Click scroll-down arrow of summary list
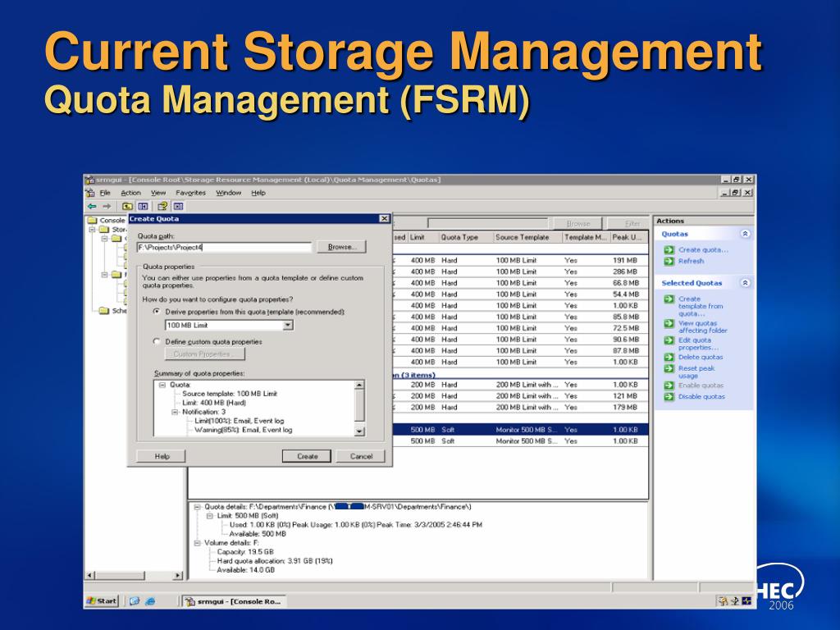 pyautogui.click(x=359, y=431)
